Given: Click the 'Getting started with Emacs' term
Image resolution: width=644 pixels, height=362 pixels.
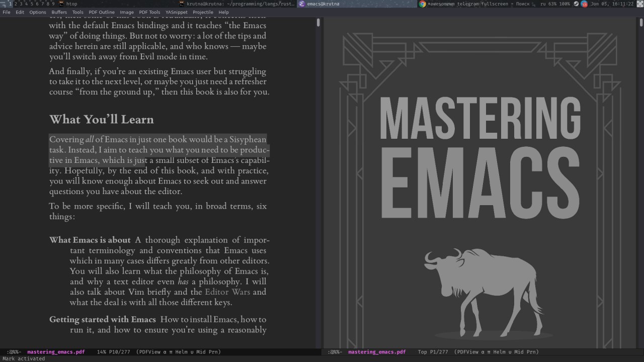Looking at the screenshot, I should [103, 320].
